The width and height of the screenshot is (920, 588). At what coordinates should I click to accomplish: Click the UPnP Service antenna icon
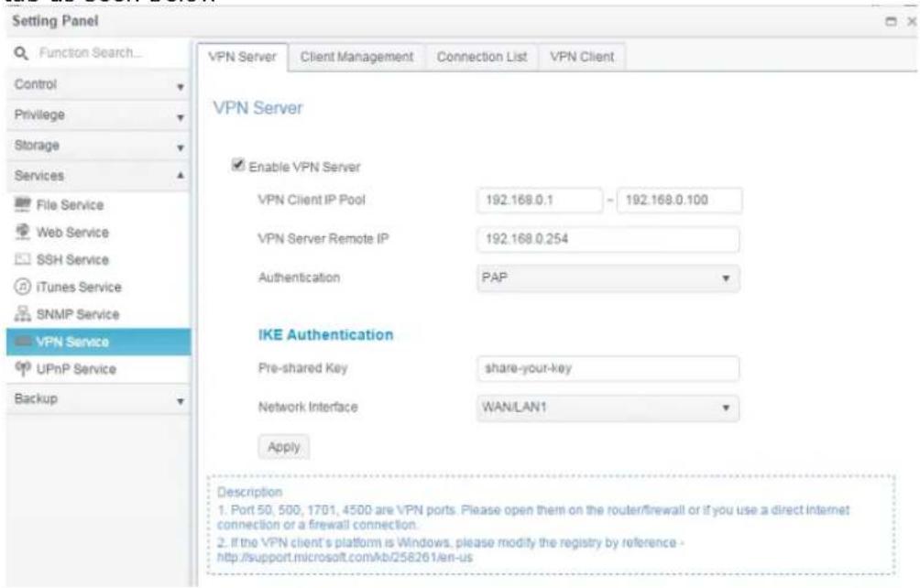[x=22, y=368]
